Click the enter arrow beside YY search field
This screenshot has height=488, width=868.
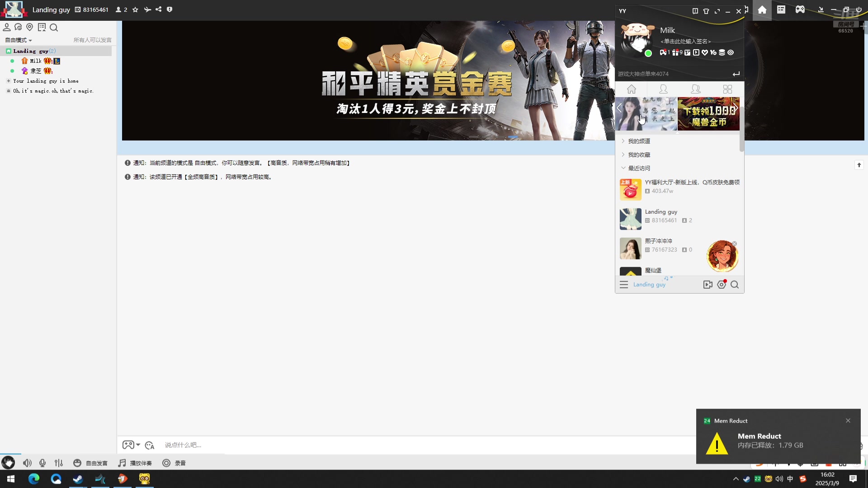point(736,74)
